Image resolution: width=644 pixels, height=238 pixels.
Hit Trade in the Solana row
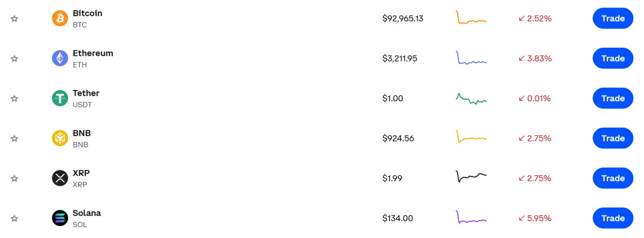pos(612,218)
